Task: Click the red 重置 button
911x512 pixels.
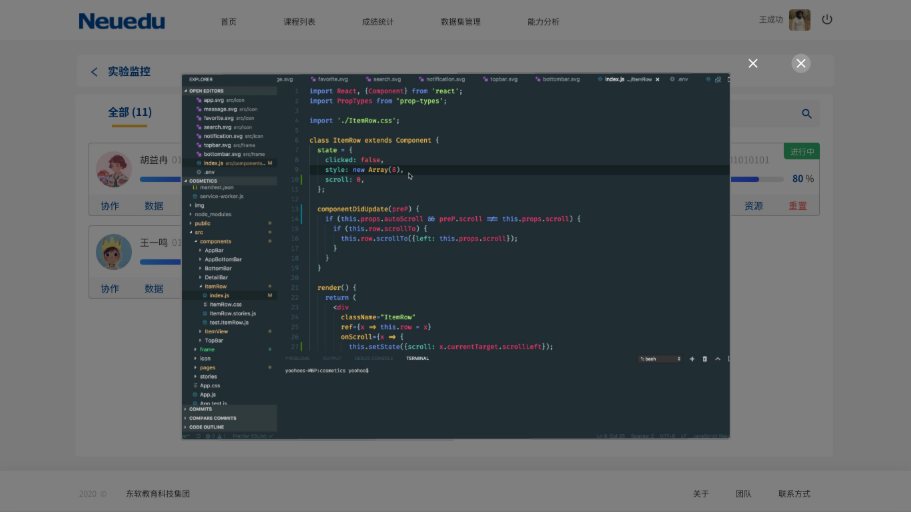Action: (797, 206)
